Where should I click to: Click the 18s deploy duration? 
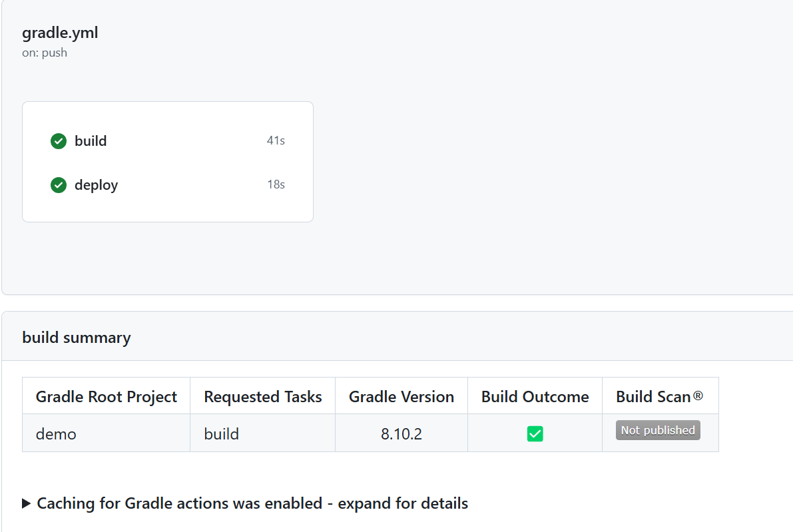click(276, 185)
